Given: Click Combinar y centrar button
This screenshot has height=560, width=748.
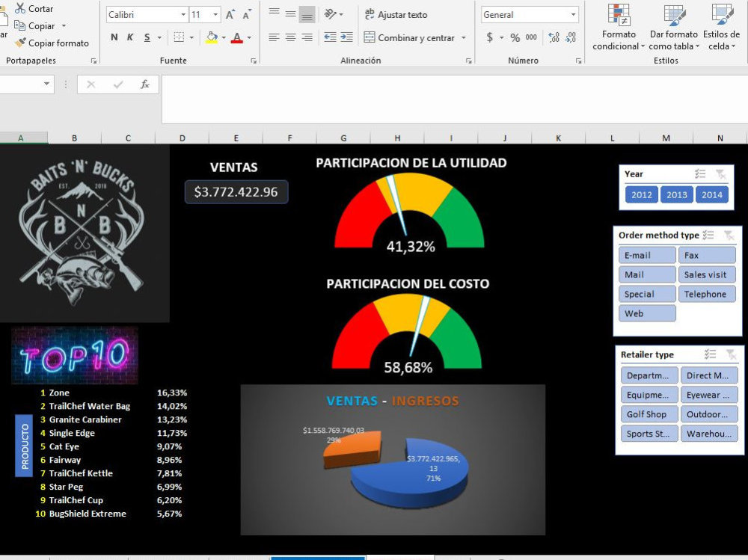Looking at the screenshot, I should [409, 37].
